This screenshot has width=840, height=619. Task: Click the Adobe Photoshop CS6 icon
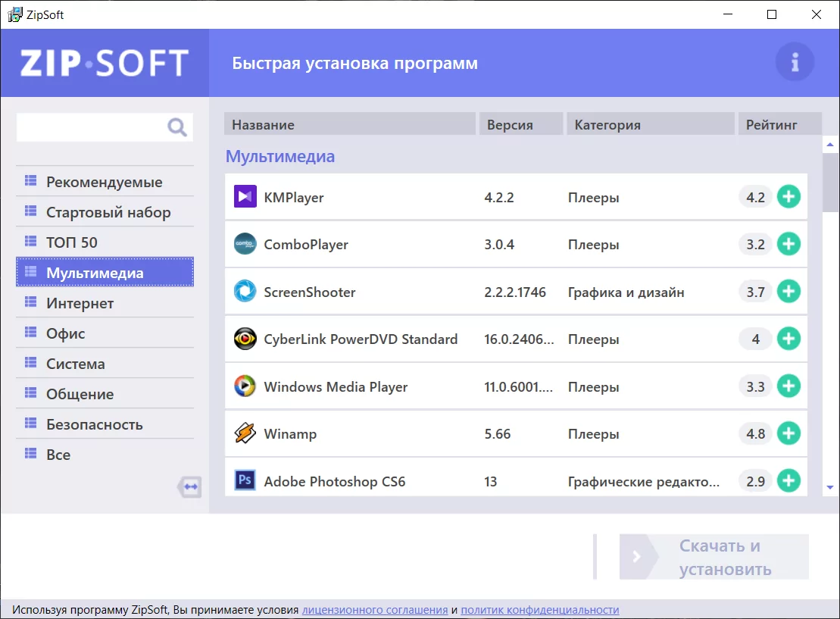coord(245,480)
